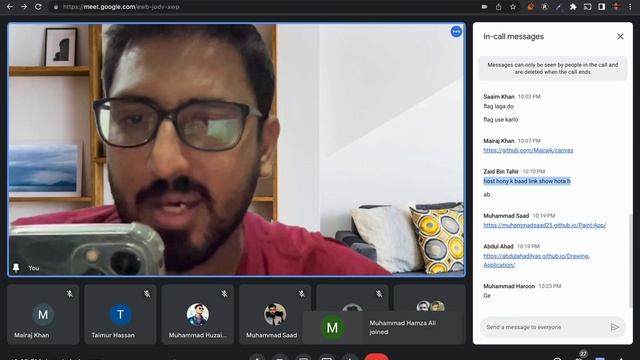This screenshot has height=360, width=640.
Task: Select Muhammad Saad's participant tile
Action: [x=275, y=314]
